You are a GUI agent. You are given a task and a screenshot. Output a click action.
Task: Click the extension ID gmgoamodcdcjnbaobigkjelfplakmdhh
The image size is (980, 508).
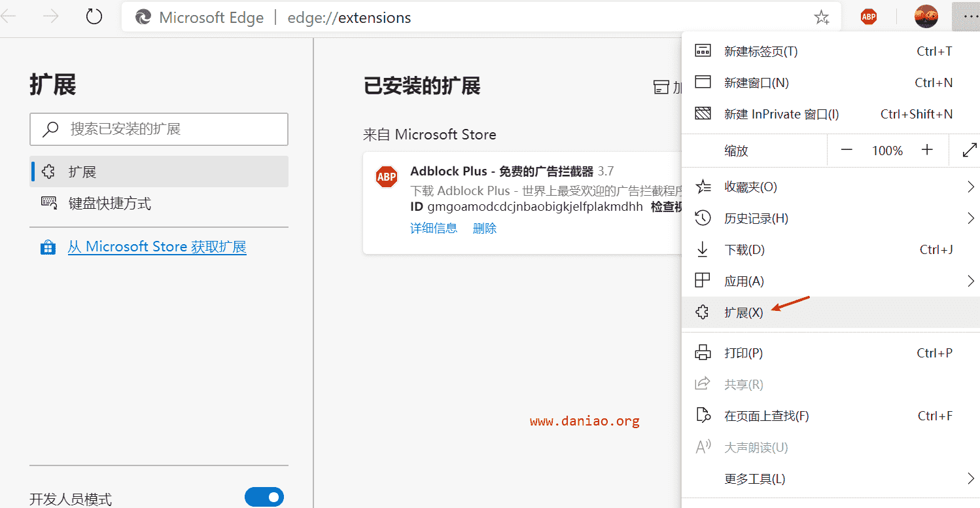(535, 208)
